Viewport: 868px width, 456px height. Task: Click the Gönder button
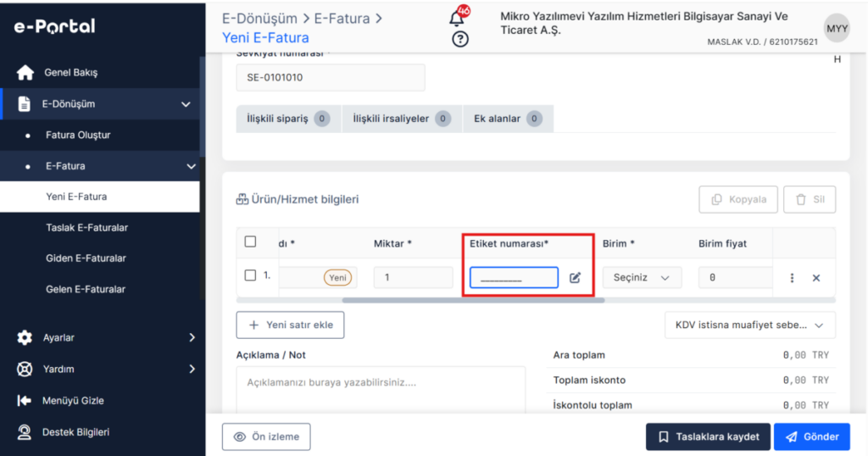click(x=811, y=437)
